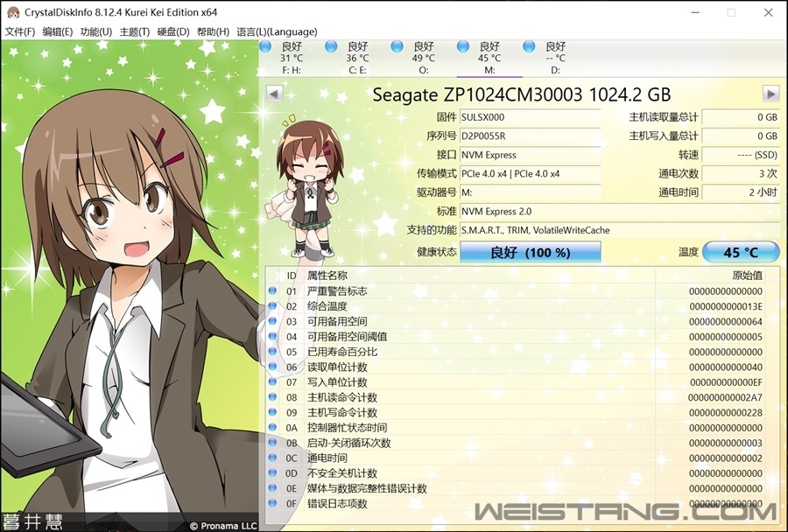
Task: Switch to the C: E: drive at 36 °C
Action: [357, 58]
